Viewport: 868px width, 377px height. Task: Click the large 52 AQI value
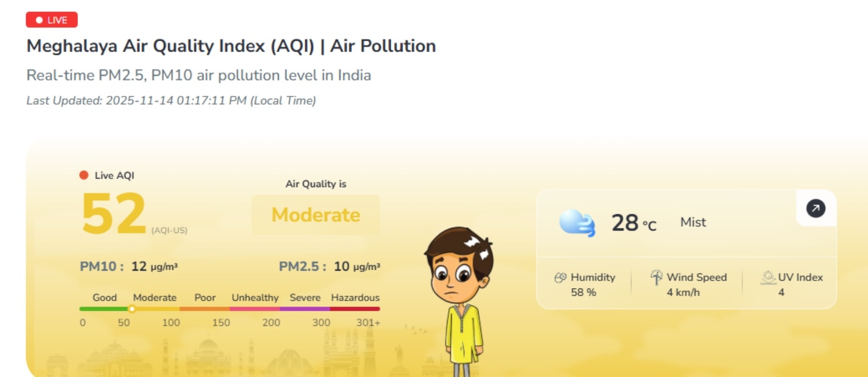pos(114,214)
